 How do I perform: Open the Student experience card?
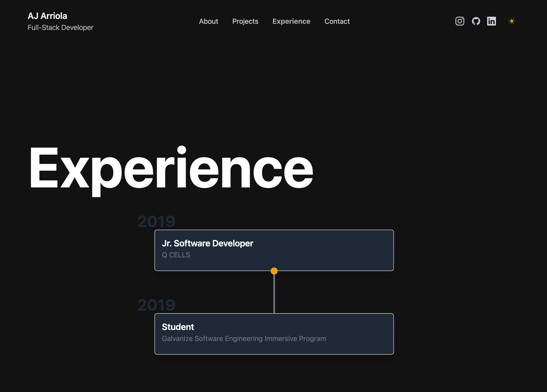(274, 334)
